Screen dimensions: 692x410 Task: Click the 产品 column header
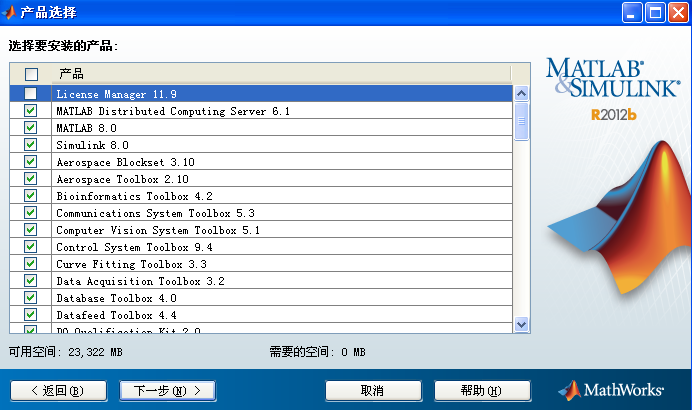pos(282,74)
